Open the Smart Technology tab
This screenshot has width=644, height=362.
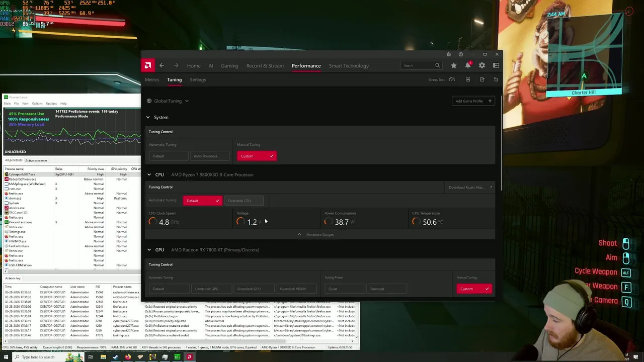(349, 66)
